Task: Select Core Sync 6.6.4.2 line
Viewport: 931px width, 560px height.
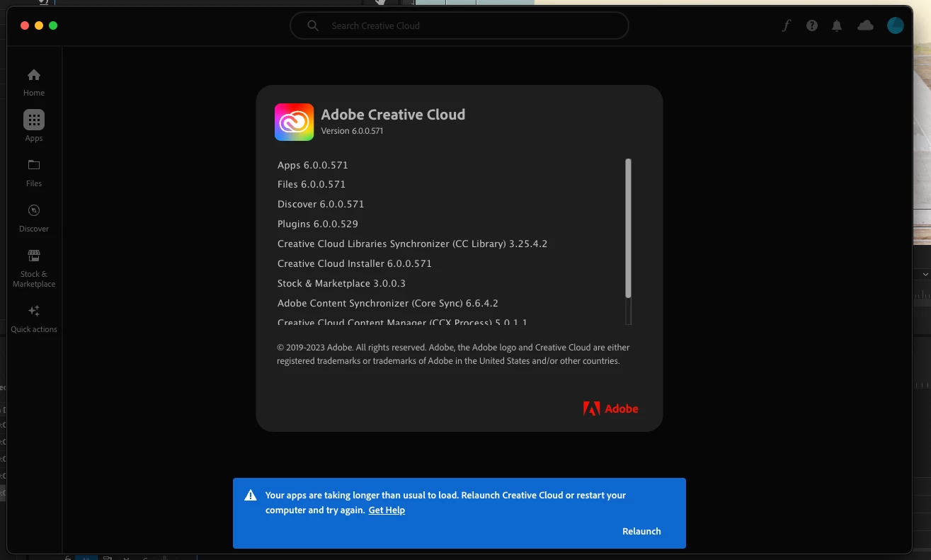Action: click(x=388, y=303)
